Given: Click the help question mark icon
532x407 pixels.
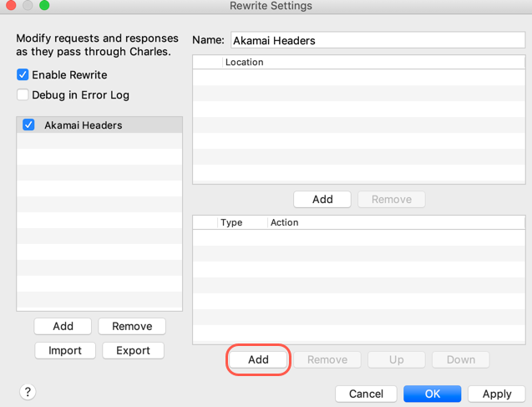Looking at the screenshot, I should click(28, 392).
